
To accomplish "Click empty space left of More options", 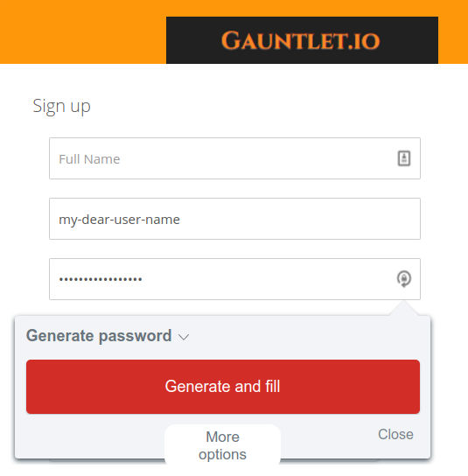I will tap(91, 437).
